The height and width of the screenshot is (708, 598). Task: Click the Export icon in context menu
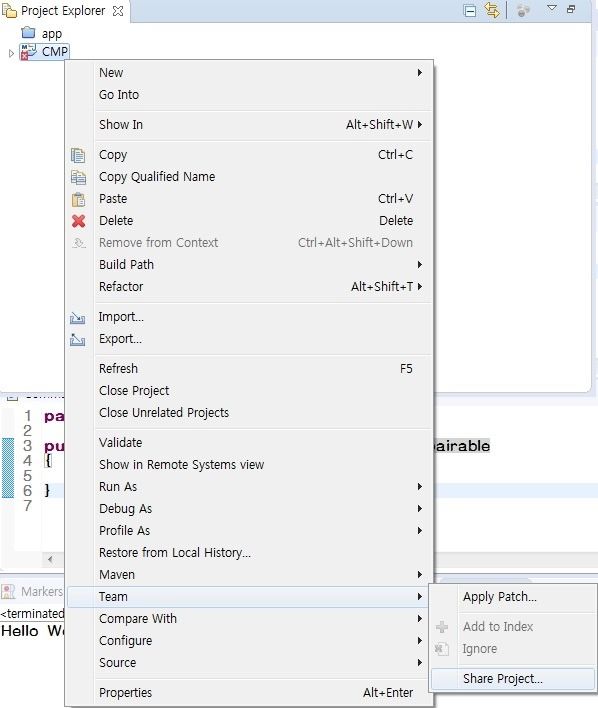point(78,340)
